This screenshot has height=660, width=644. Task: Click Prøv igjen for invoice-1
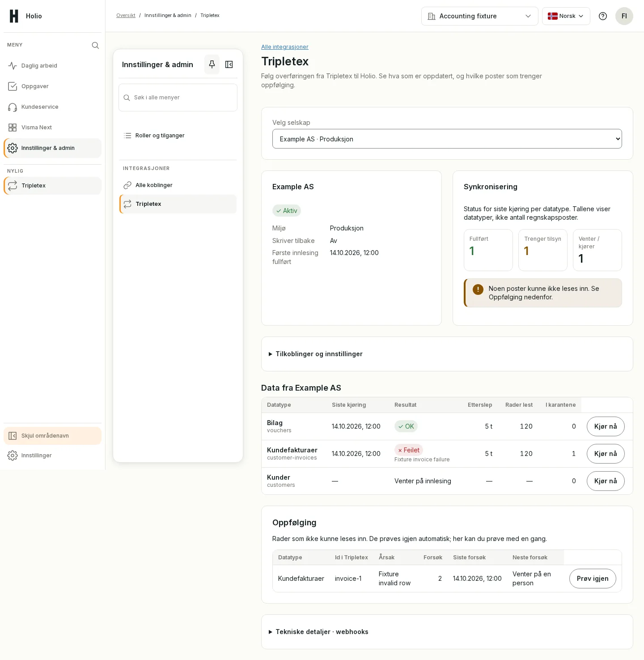tap(593, 579)
